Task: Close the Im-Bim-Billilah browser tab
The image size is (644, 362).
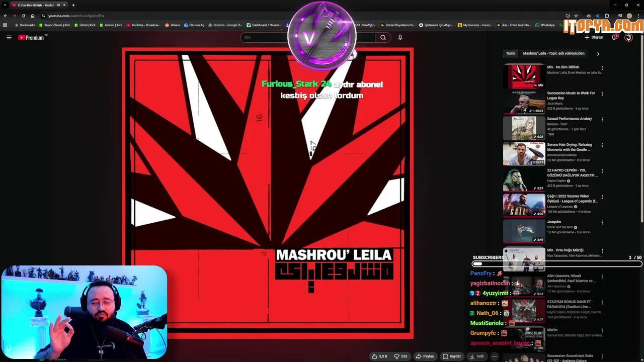Action: [x=64, y=5]
